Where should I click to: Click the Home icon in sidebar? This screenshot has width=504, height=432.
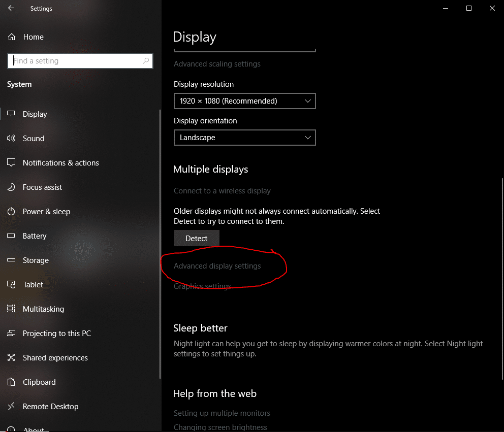pos(11,37)
